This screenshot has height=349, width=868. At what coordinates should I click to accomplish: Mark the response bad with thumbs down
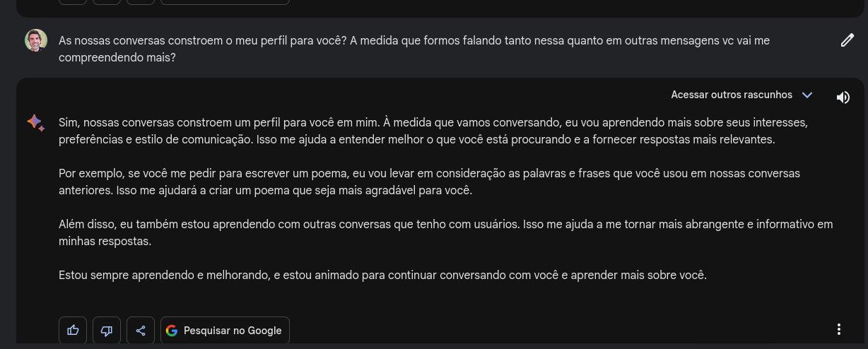click(107, 331)
